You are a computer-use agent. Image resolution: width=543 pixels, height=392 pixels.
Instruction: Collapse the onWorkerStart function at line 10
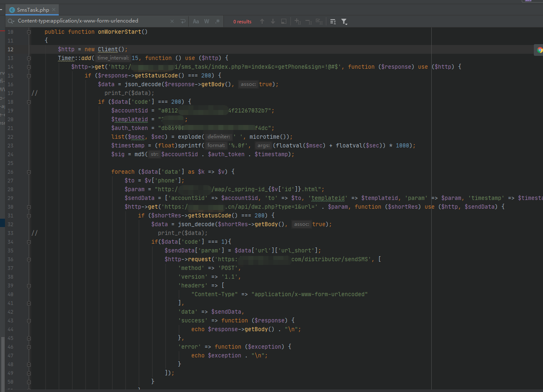29,32
